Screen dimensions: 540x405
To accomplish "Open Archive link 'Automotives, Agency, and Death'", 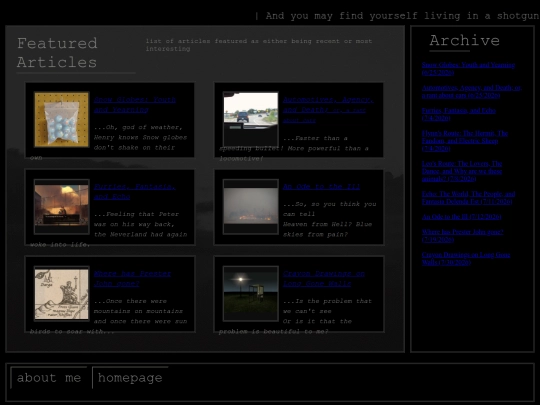I will point(471,92).
